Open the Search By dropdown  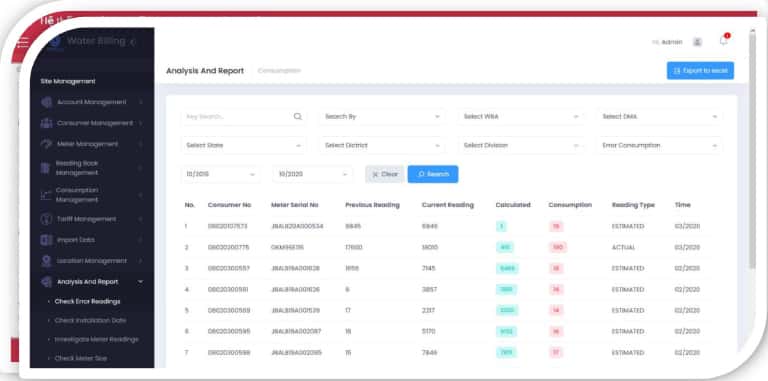(382, 117)
